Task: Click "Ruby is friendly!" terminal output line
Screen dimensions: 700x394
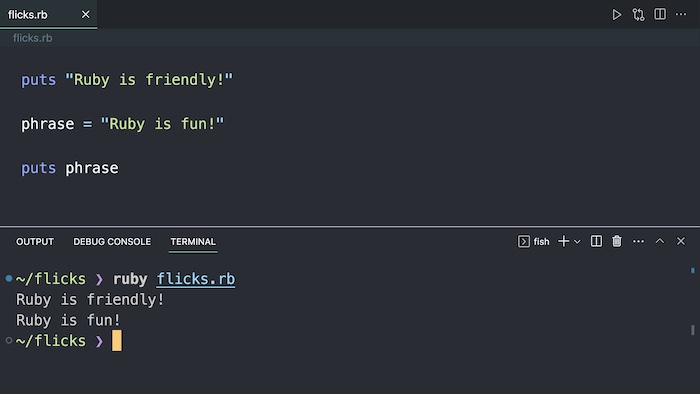Action: [x=90, y=299]
